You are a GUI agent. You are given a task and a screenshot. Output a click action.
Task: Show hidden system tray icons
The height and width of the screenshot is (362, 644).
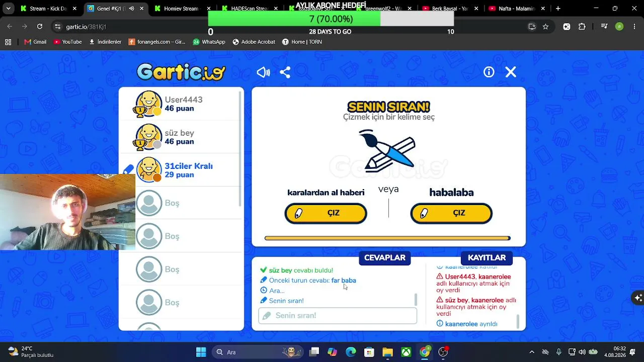[532, 352]
